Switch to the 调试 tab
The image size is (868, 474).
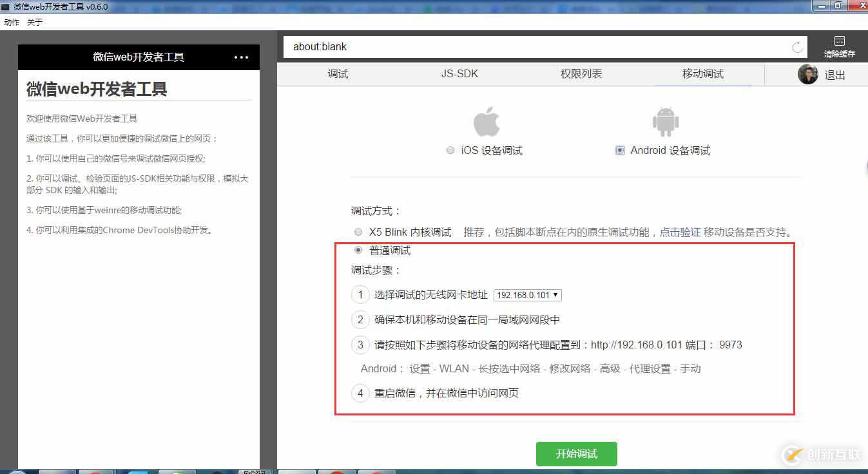tap(338, 74)
